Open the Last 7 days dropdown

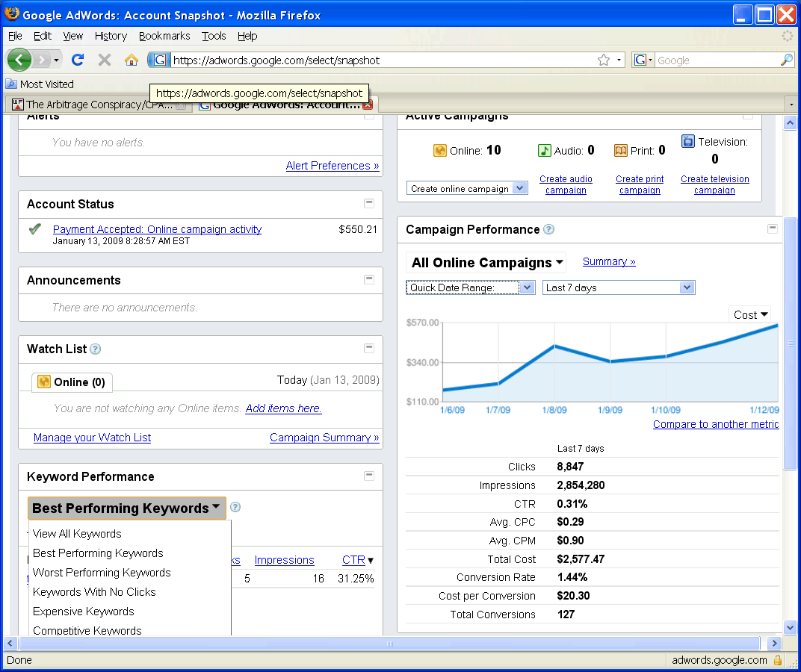[x=619, y=287]
